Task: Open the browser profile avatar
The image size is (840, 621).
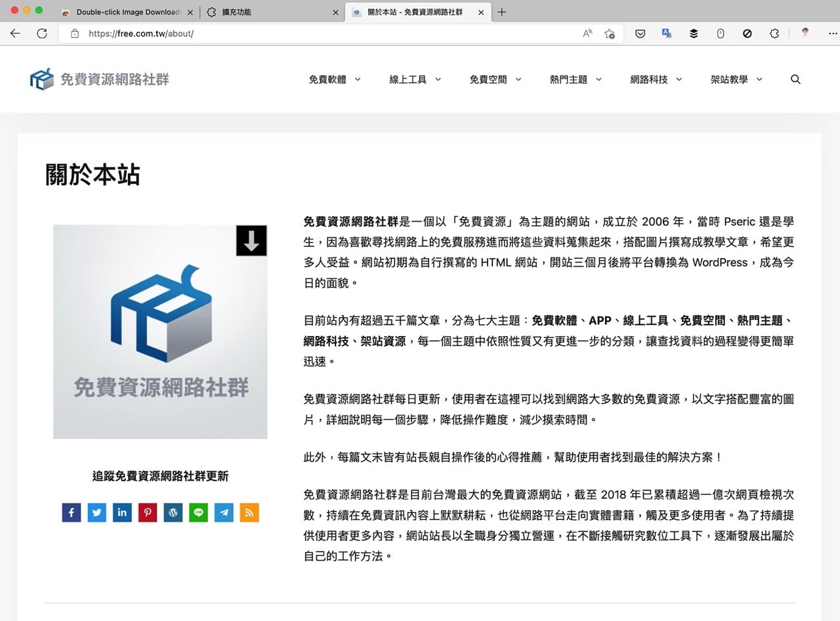Action: (805, 33)
